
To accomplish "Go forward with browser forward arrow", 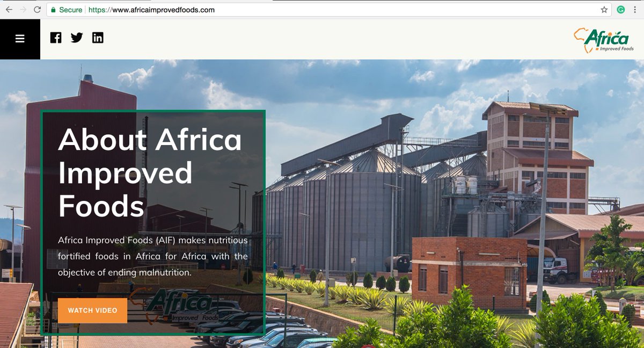I will coord(23,10).
